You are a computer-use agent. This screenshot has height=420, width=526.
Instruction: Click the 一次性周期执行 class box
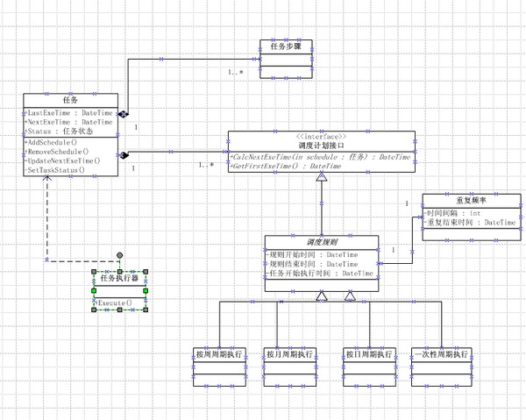point(442,367)
